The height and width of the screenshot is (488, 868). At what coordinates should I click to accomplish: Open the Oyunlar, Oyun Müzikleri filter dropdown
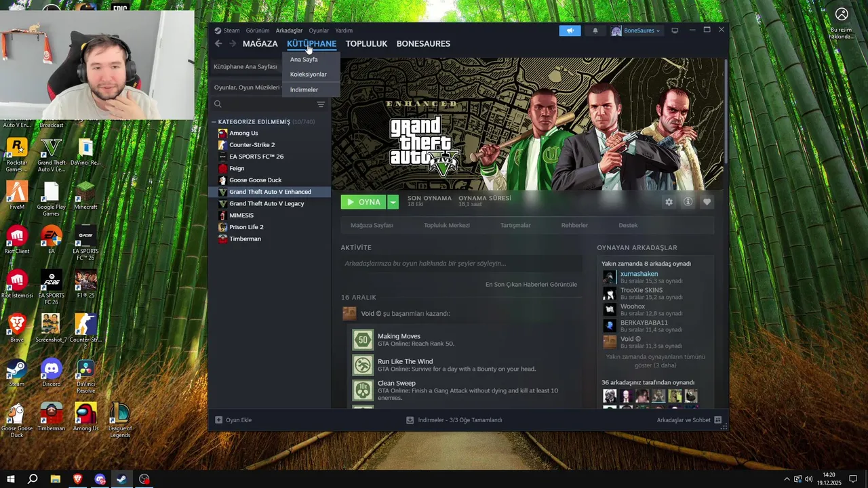click(x=248, y=87)
